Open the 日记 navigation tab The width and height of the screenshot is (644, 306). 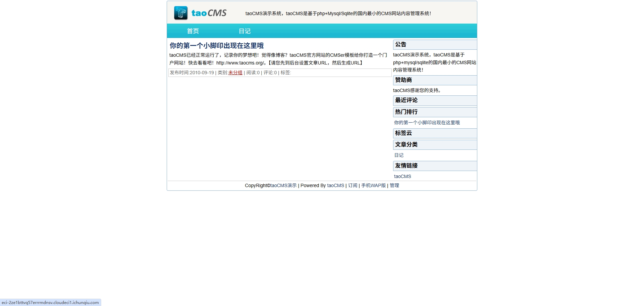245,31
